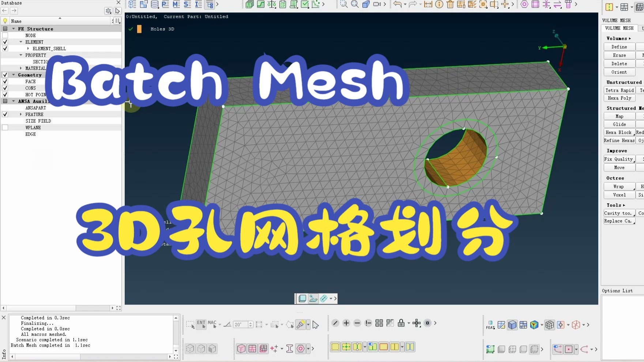Click the camera view icon
Screen dimensions: 644x362
(x=377, y=4)
